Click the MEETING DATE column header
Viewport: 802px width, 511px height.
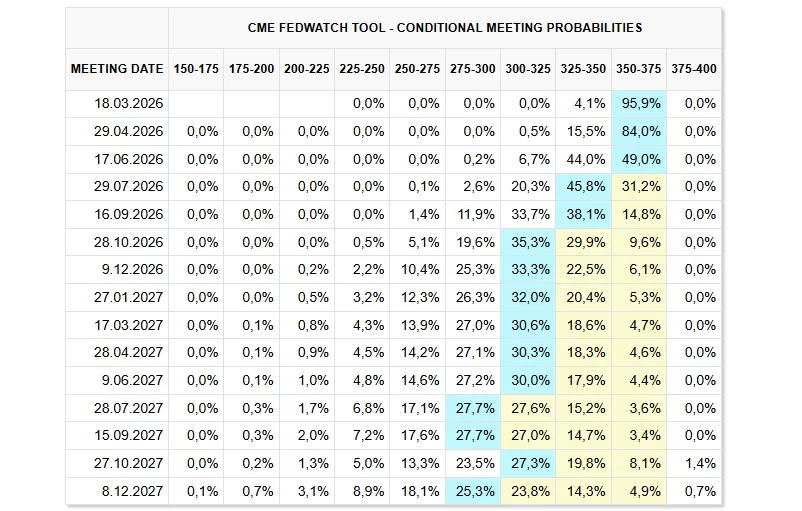click(x=117, y=70)
